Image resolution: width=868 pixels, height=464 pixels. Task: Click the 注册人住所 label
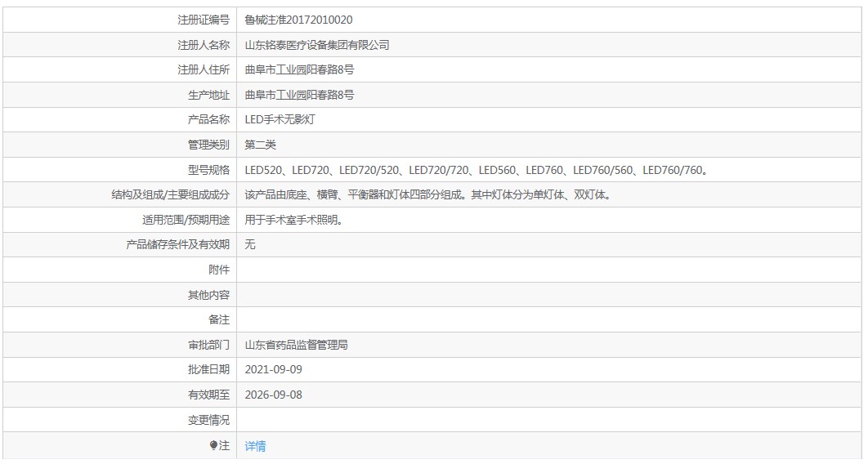[x=204, y=69]
